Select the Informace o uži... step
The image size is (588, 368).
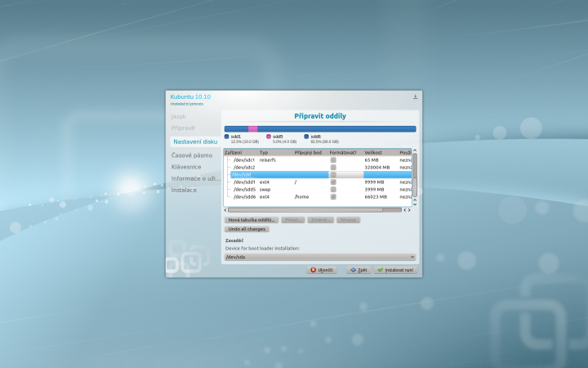(196, 179)
